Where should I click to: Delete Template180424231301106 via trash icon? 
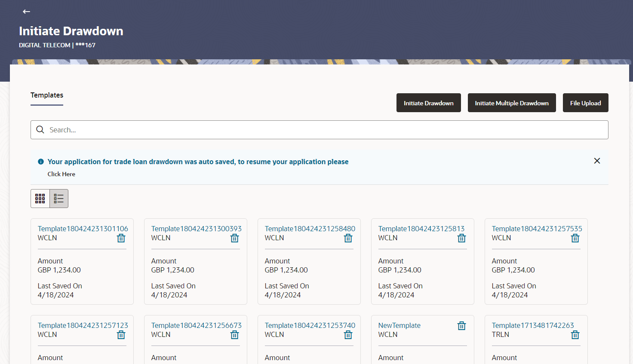click(121, 238)
